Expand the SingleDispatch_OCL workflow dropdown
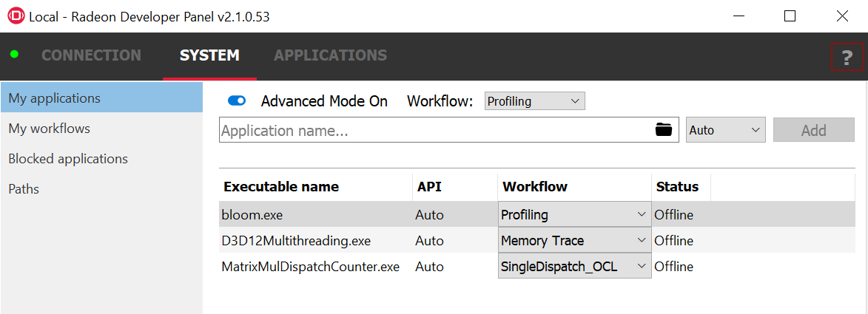This screenshot has height=314, width=868. [574, 266]
